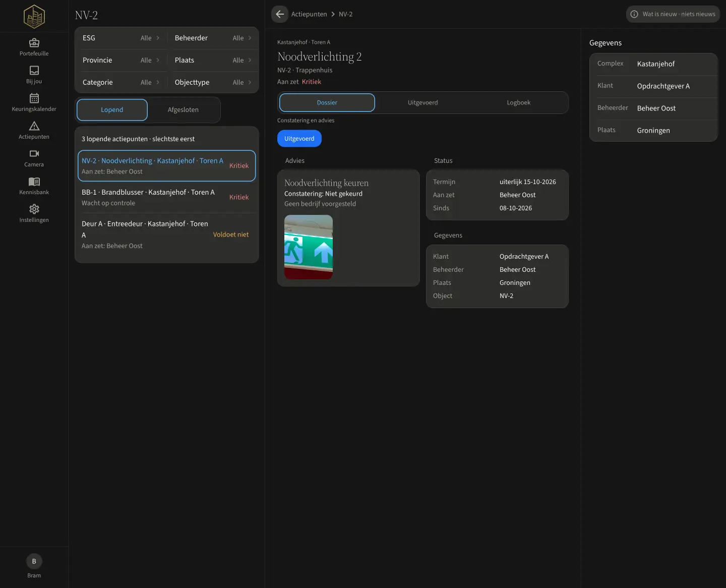This screenshot has height=588, width=726.
Task: Open the Categorie filter dropdown
Action: (x=121, y=82)
